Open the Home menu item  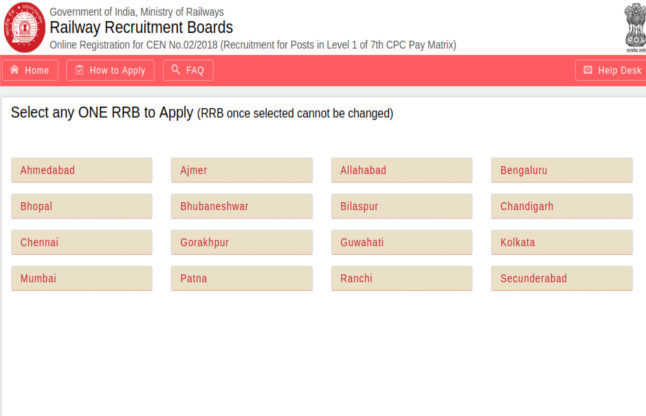point(30,70)
